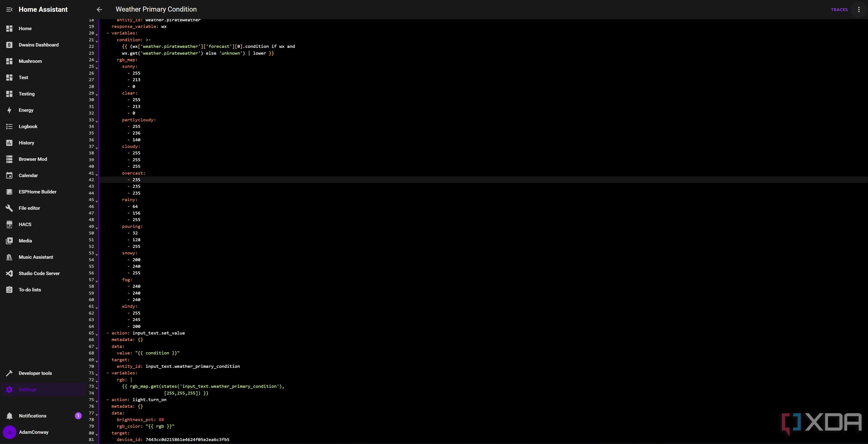Open the Logbook list icon

(x=10, y=127)
